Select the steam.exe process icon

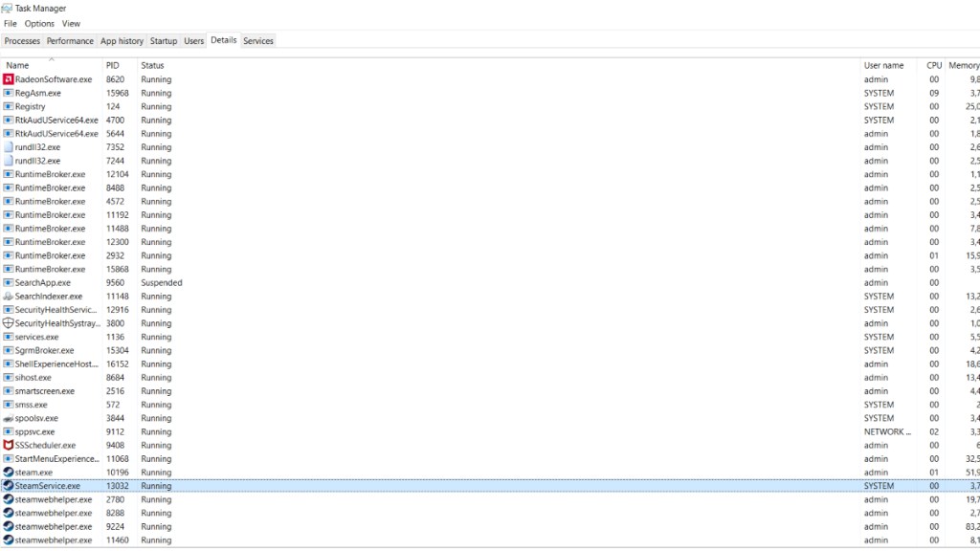[x=9, y=473]
